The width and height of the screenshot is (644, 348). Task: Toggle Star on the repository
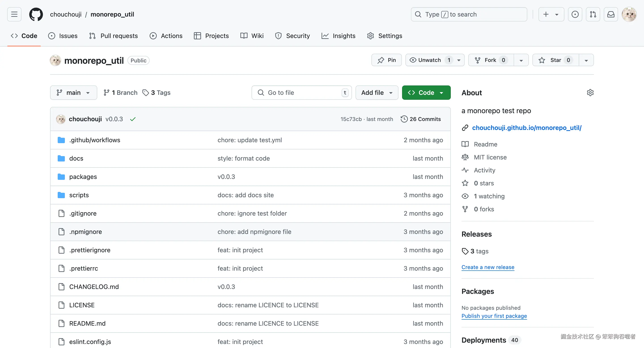[555, 60]
